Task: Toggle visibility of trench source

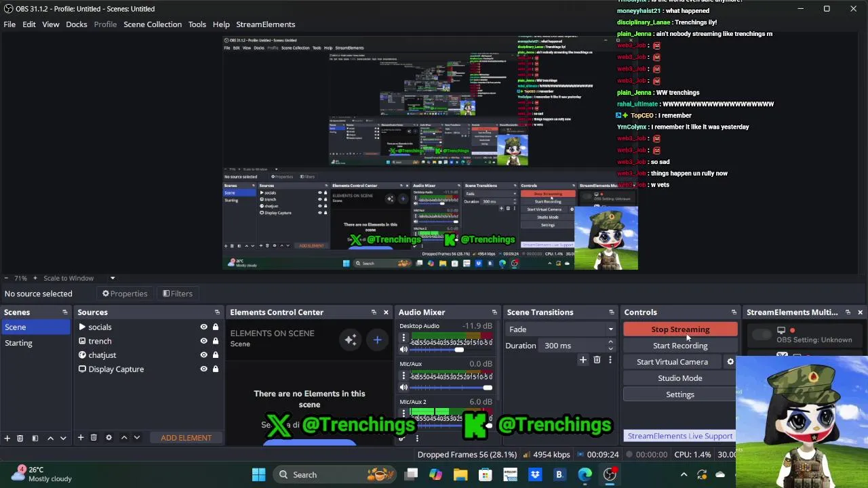Action: pyautogui.click(x=203, y=341)
